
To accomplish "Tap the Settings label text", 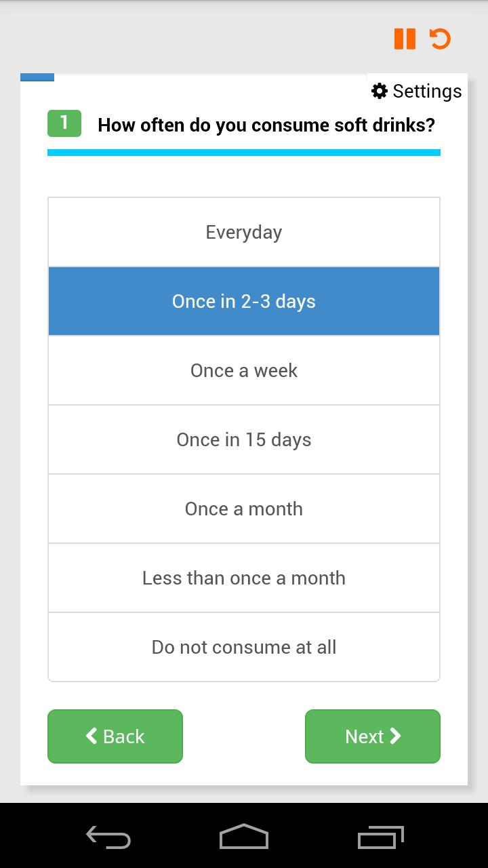I will [427, 91].
